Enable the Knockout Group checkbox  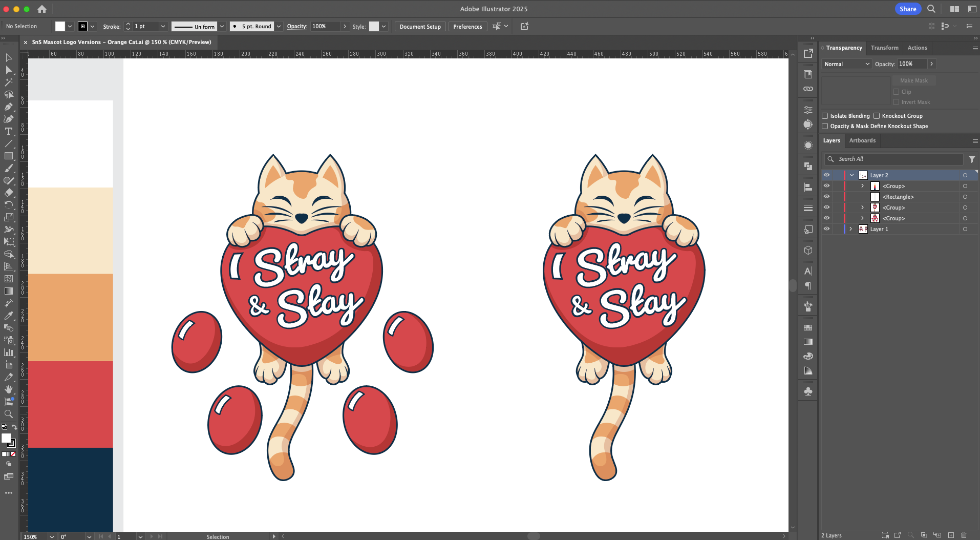877,116
